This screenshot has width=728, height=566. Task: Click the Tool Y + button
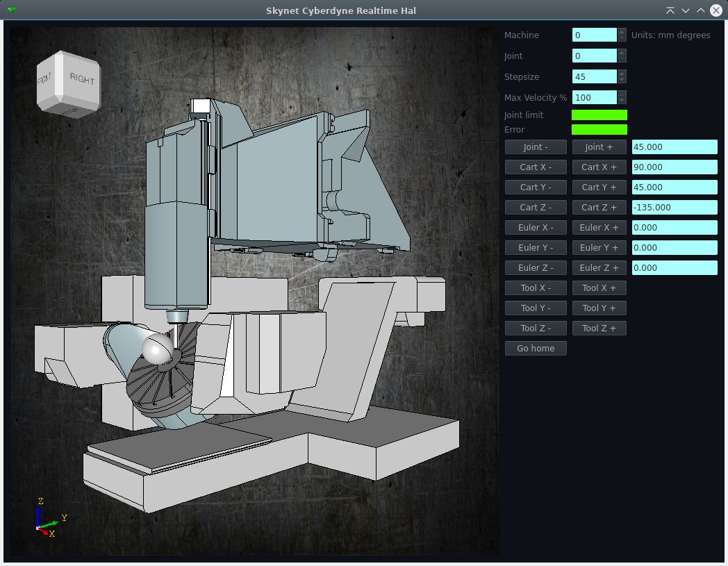(x=599, y=308)
